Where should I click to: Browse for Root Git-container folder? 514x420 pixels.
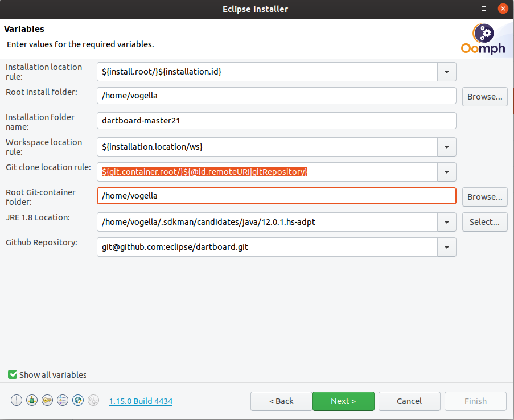[x=485, y=197]
